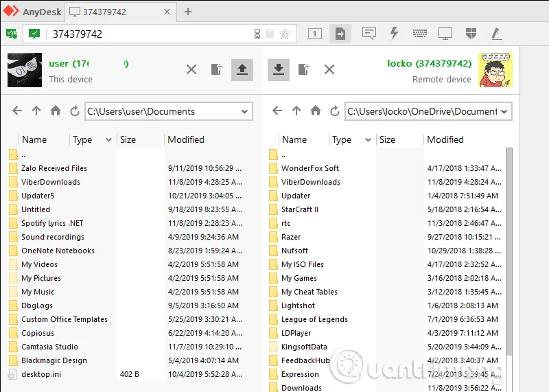Open a new tab with plus button

(188, 12)
